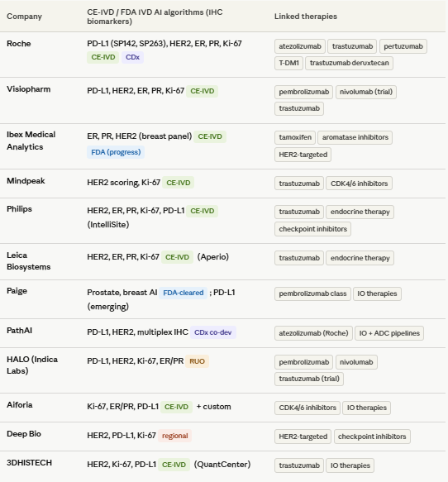448x482 pixels.
Task: Click endocrine therapy tag in Philips row
Action: [x=360, y=212]
